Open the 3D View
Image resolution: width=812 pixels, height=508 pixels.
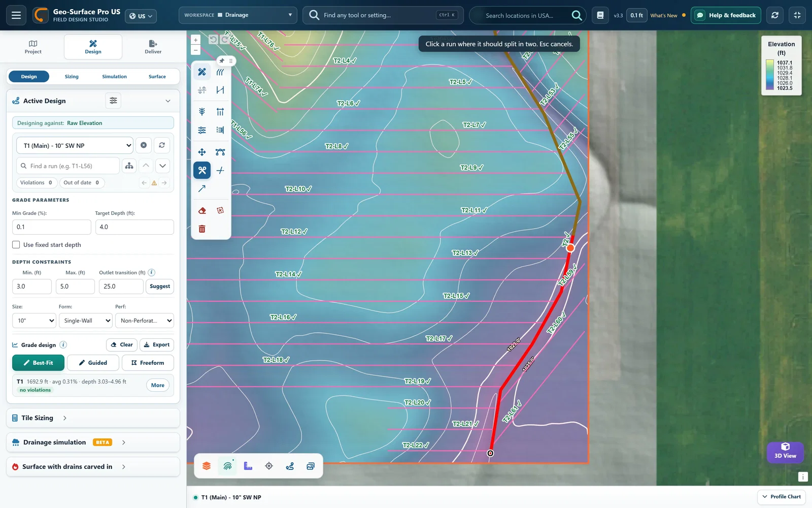click(x=785, y=451)
